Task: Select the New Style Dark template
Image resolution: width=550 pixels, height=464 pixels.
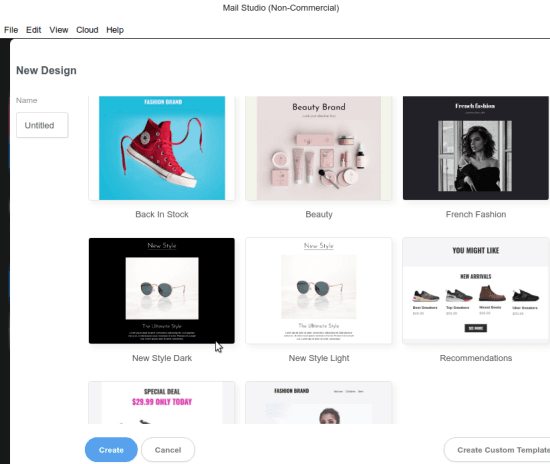Action: click(162, 291)
